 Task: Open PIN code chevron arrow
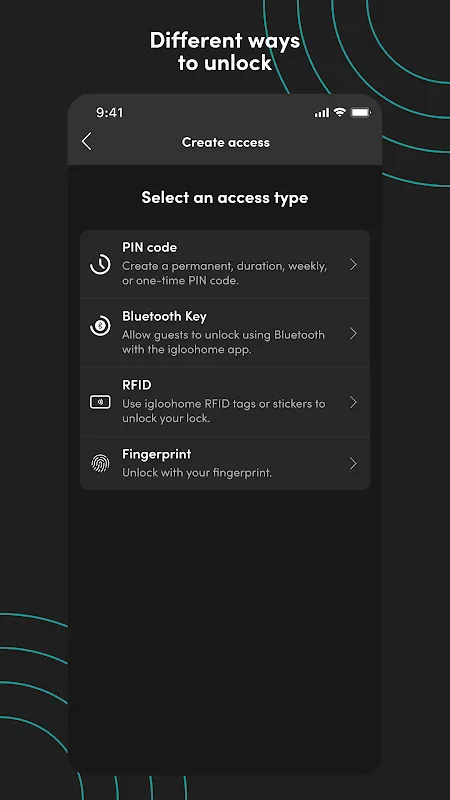point(353,264)
